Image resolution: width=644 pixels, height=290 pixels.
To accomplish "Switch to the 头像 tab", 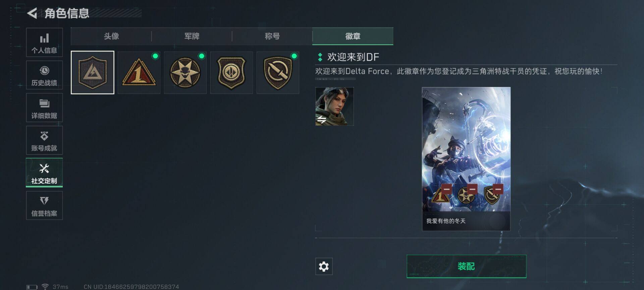I will (x=111, y=36).
